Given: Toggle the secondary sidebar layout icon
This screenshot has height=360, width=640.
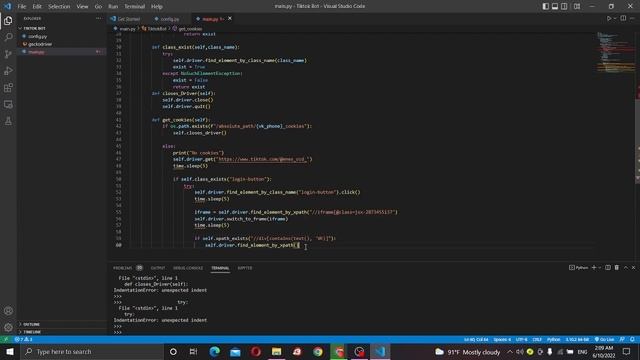Looking at the screenshot, I should [x=564, y=6].
